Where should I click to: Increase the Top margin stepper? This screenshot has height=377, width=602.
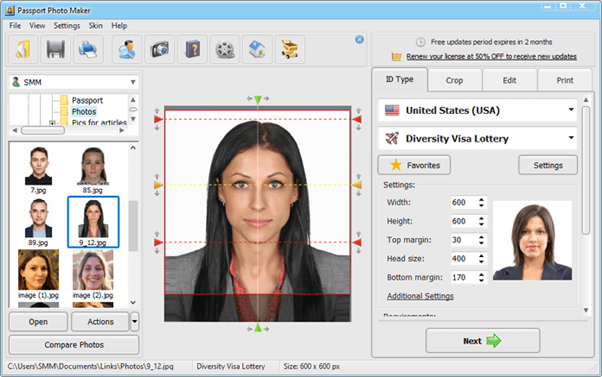click(481, 237)
